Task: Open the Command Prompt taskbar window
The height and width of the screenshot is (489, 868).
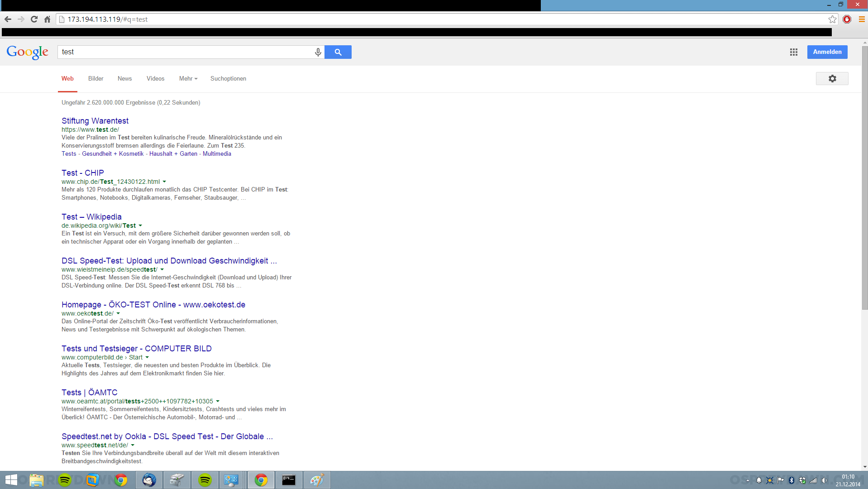Action: (x=289, y=480)
